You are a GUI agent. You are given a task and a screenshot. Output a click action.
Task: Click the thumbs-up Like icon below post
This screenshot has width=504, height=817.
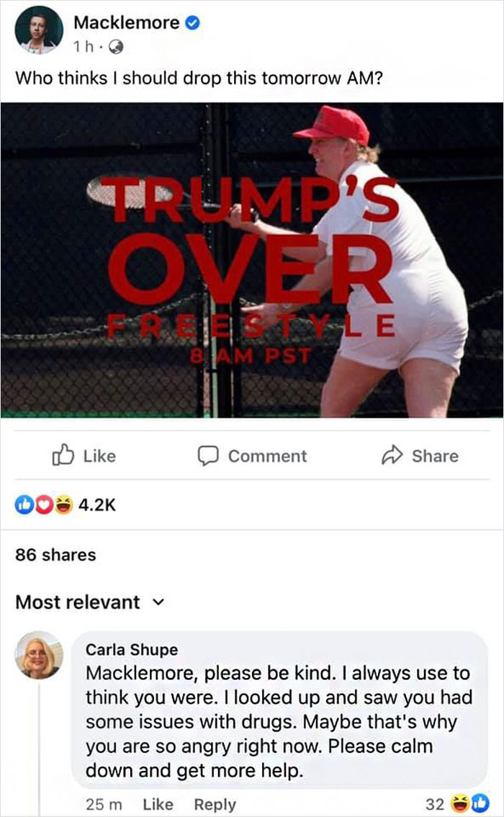click(63, 455)
